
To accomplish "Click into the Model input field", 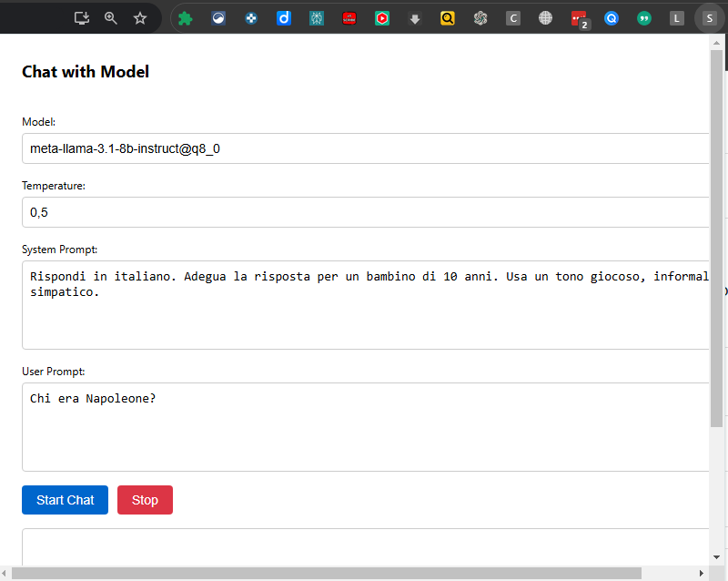I will pyautogui.click(x=364, y=148).
